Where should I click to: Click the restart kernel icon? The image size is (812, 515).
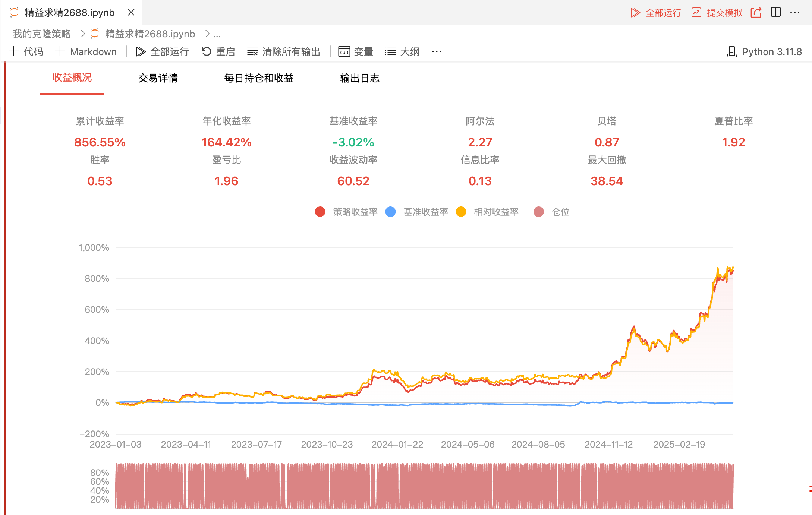pyautogui.click(x=207, y=51)
